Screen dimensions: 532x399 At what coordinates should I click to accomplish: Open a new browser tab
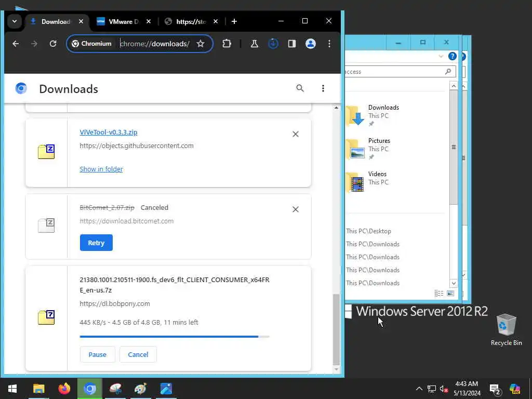coord(234,21)
